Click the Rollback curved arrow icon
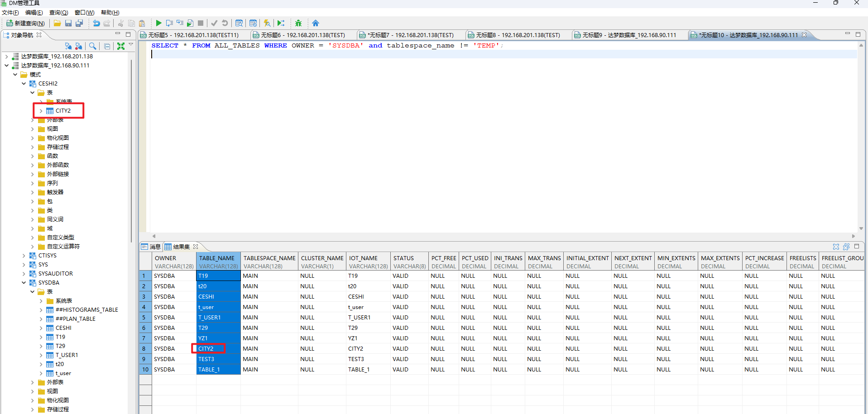Viewport: 868px width, 414px height. tap(225, 23)
